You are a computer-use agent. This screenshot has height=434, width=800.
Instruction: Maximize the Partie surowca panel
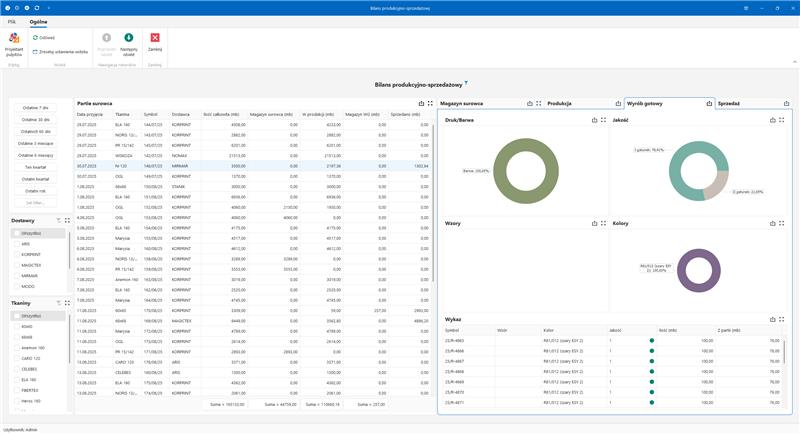coord(429,103)
